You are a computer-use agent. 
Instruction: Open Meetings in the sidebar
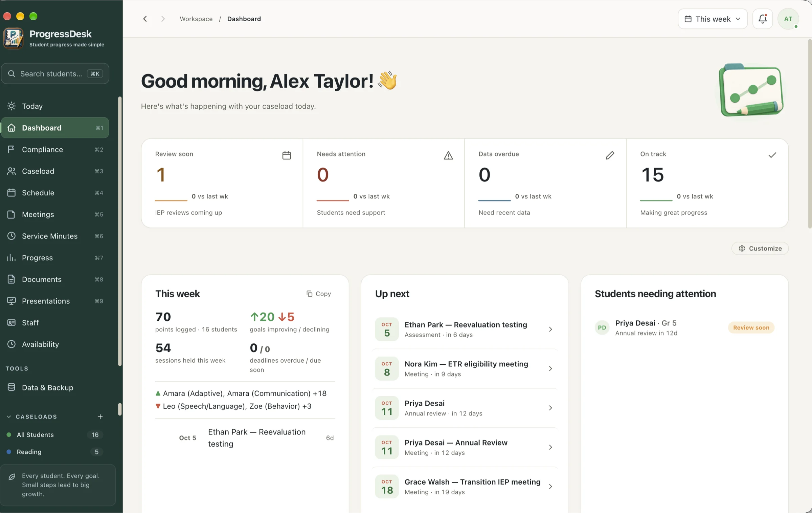tap(55, 214)
